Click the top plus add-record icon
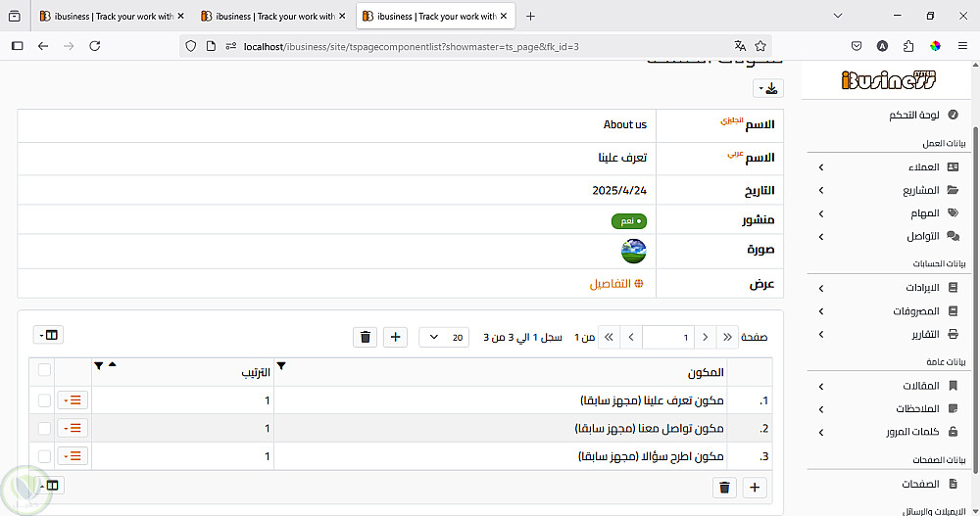The height and width of the screenshot is (516, 980). pos(396,337)
